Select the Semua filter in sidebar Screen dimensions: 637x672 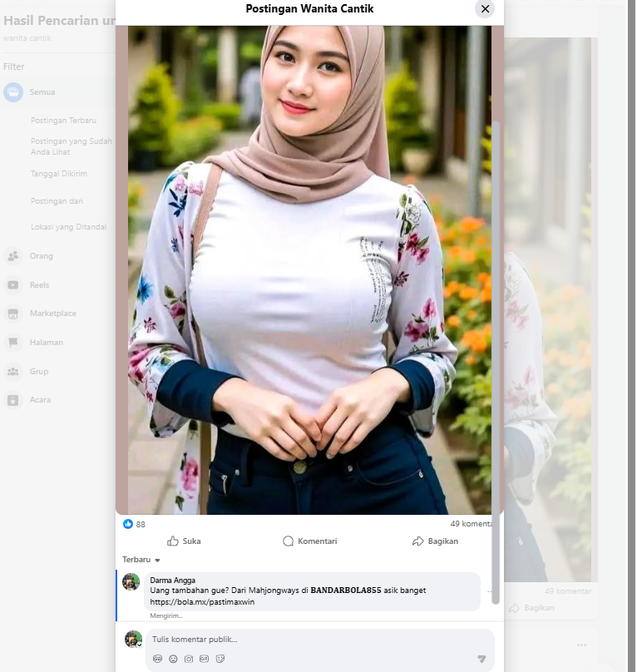click(58, 92)
